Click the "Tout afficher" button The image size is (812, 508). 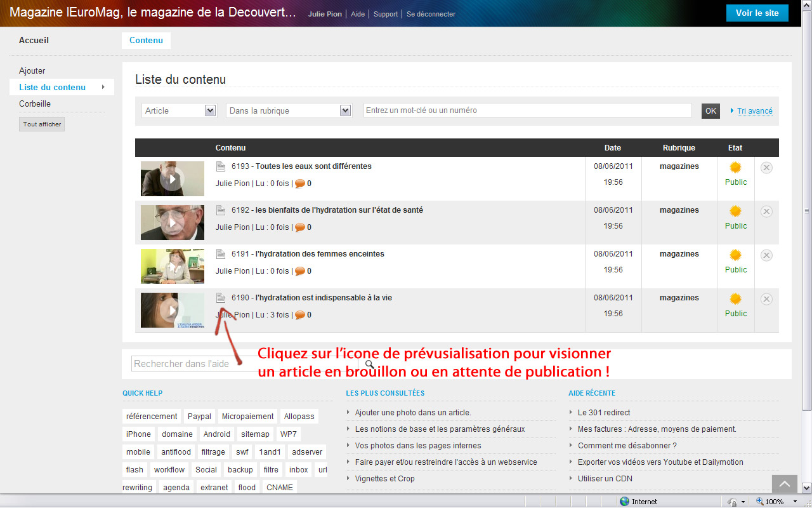coord(42,124)
